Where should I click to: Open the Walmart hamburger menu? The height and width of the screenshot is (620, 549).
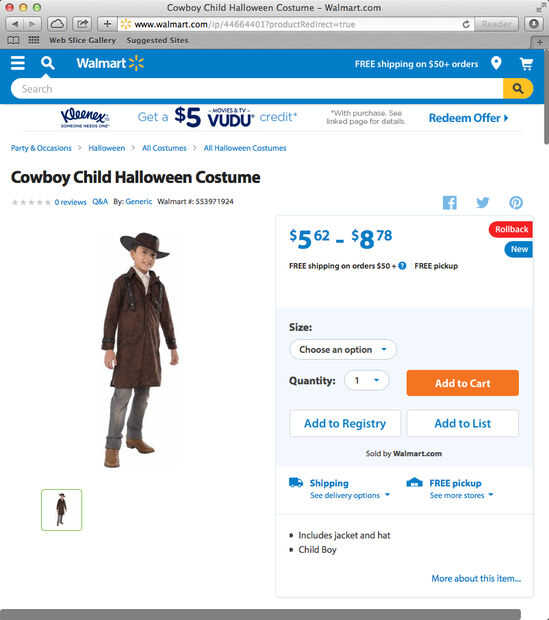[18, 63]
